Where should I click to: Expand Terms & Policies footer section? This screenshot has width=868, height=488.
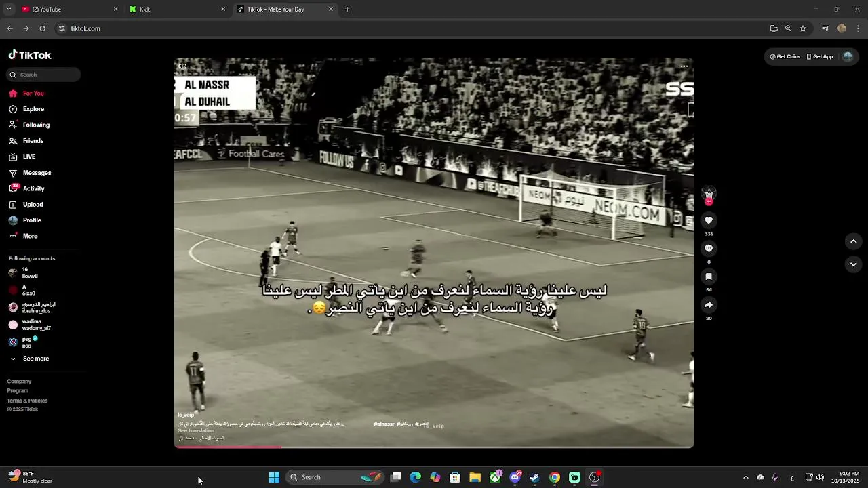click(x=27, y=401)
